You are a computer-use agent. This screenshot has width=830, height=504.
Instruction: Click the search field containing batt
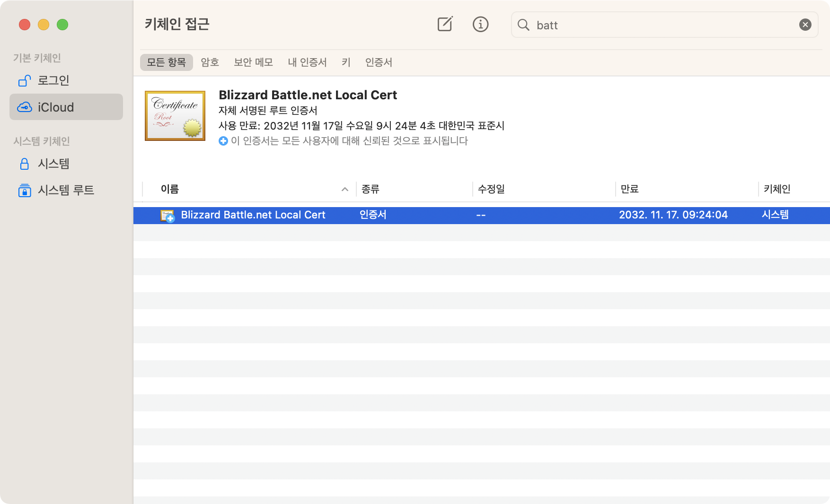664,25
